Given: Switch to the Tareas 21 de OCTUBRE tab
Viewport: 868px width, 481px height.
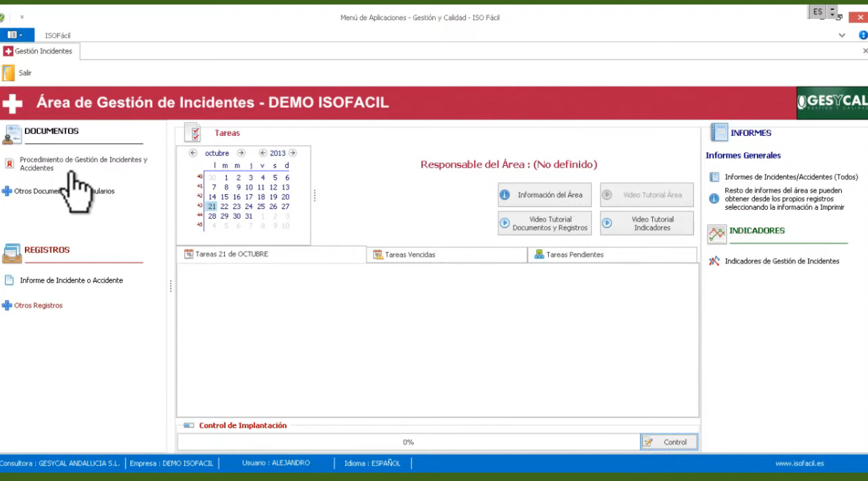Looking at the screenshot, I should pos(271,254).
